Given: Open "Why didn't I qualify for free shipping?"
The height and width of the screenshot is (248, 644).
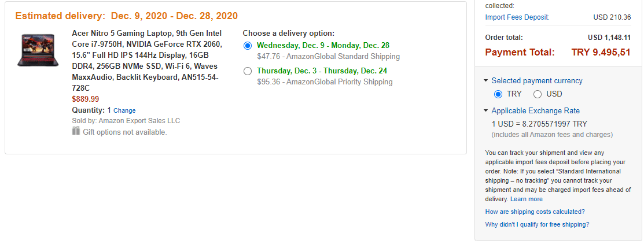Looking at the screenshot, I should click(x=537, y=224).
